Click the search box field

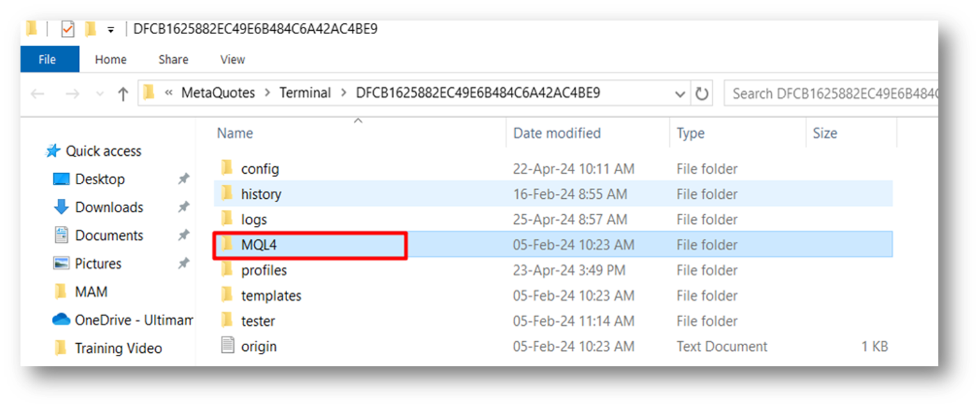[x=831, y=94]
